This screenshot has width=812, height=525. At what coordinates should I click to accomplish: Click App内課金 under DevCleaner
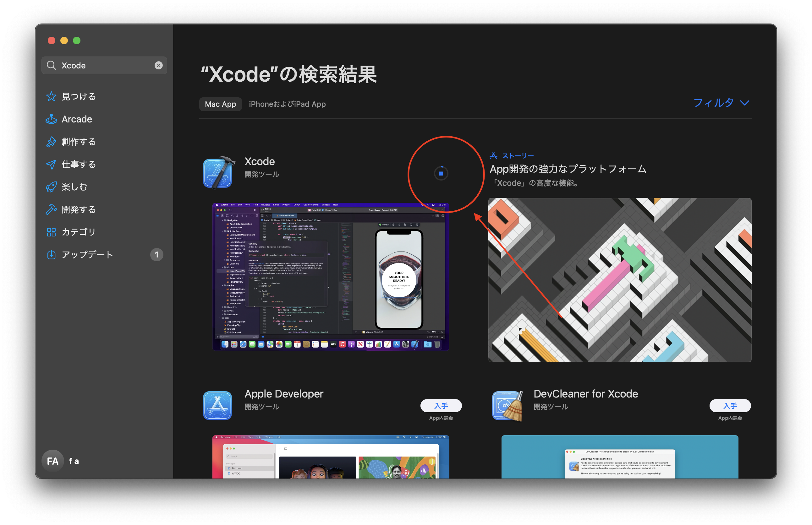coord(730,418)
